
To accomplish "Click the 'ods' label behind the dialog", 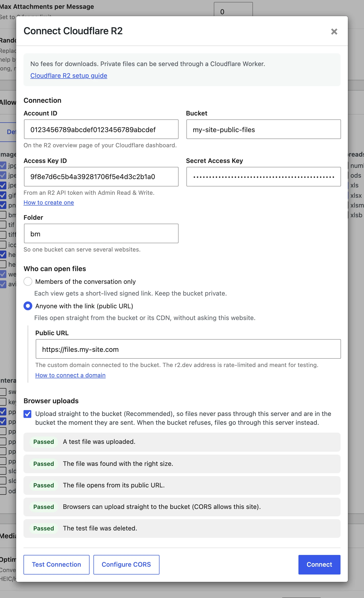I will click(x=356, y=175).
